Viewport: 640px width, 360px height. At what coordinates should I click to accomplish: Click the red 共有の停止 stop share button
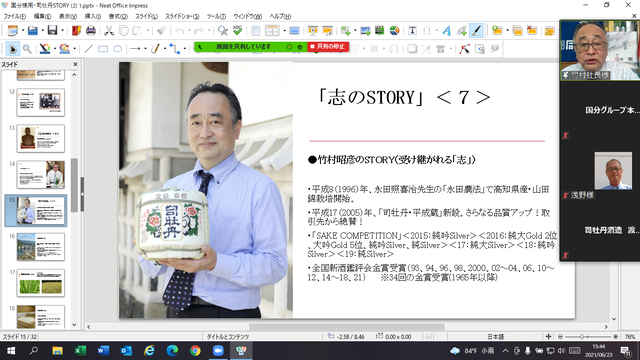(328, 47)
